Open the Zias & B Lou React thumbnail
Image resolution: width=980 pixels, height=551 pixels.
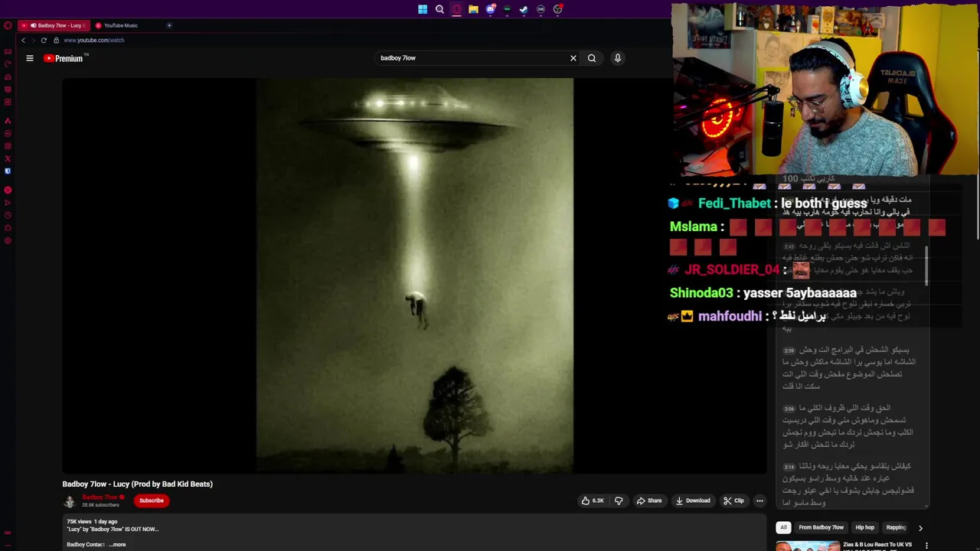pos(808,546)
